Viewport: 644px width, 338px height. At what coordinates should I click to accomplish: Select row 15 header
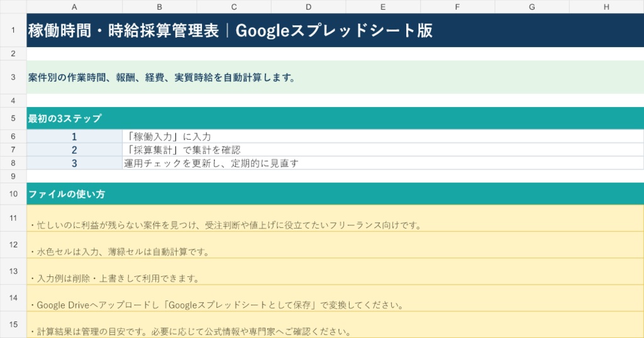(x=13, y=324)
